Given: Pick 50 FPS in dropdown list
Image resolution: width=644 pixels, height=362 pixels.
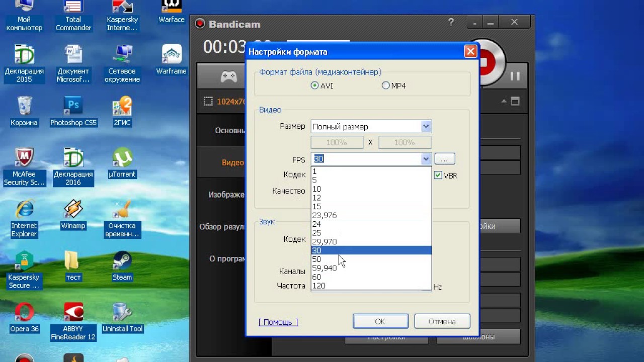Looking at the screenshot, I should pos(371,259).
